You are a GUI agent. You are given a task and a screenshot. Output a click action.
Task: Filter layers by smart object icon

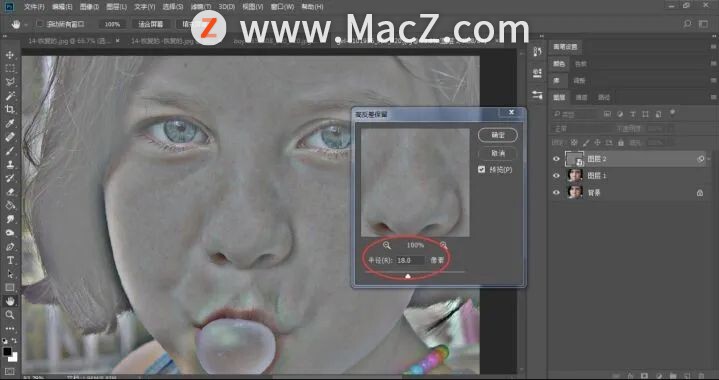coord(658,114)
